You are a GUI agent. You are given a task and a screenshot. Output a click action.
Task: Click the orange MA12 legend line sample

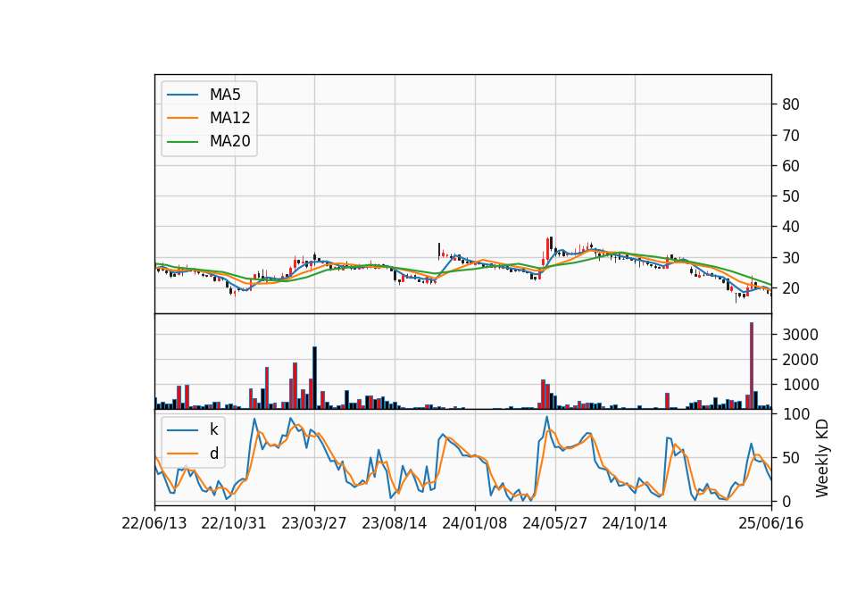pos(182,118)
